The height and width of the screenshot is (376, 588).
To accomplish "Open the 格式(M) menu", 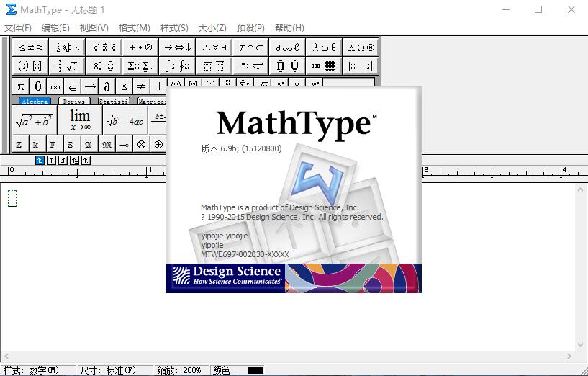I will 135,28.
